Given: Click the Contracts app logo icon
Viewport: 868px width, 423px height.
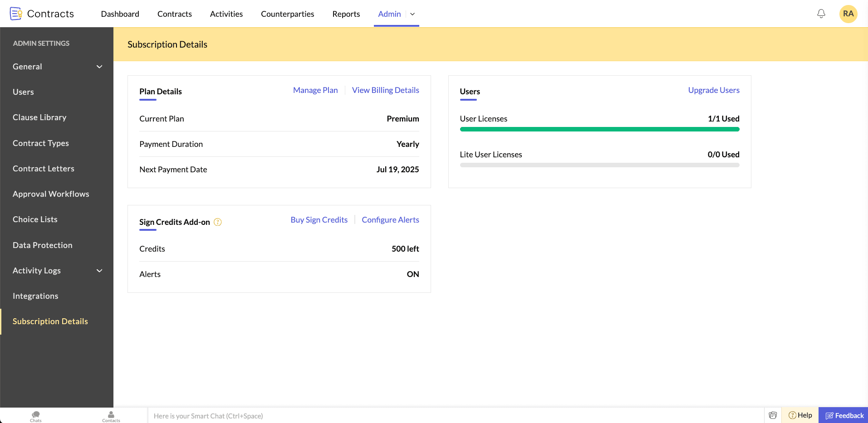Looking at the screenshot, I should 16,14.
